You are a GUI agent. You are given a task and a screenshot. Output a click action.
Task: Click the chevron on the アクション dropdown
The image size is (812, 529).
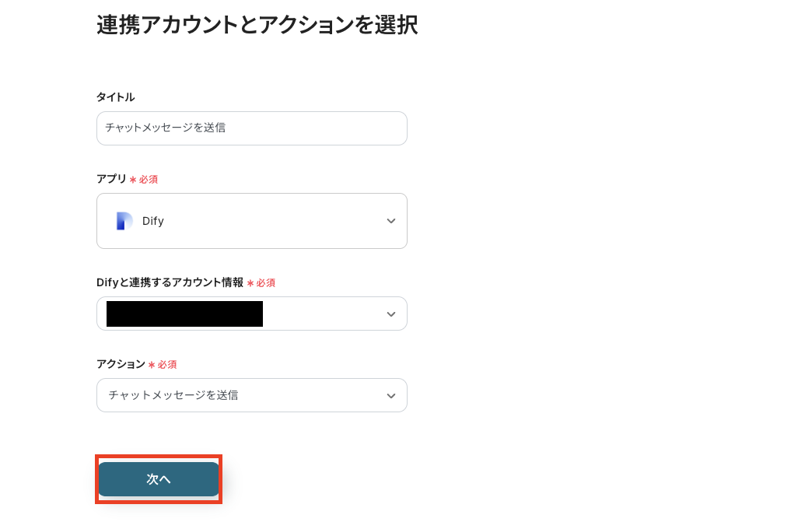(x=391, y=395)
